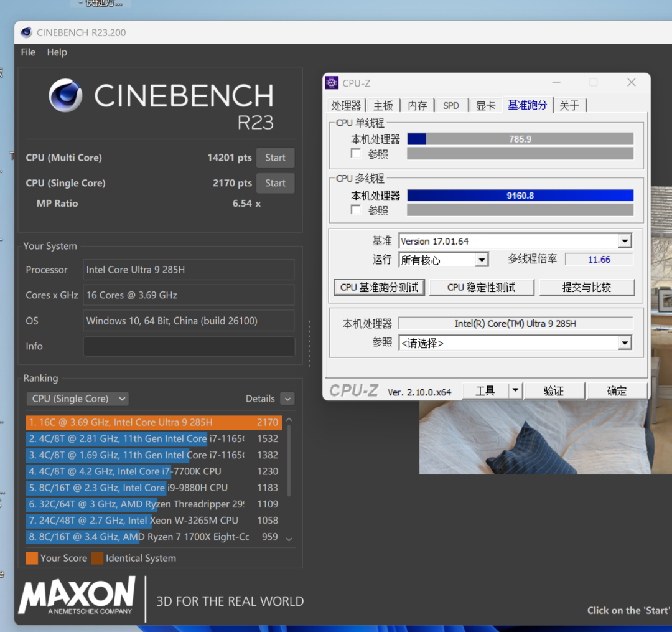
Task: Enable the single-thread 参照 checkbox
Action: tap(355, 153)
